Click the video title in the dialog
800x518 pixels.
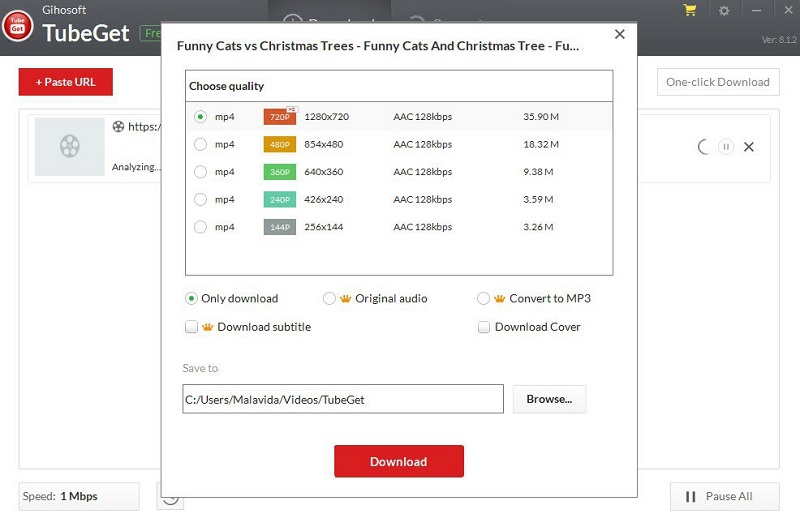378,46
